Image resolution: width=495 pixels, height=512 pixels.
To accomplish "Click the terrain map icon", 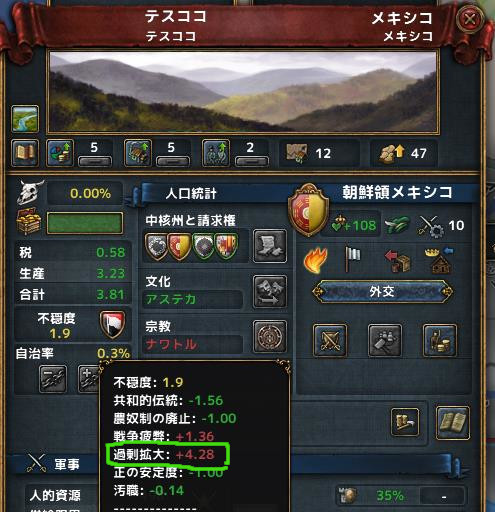I will pos(25,119).
